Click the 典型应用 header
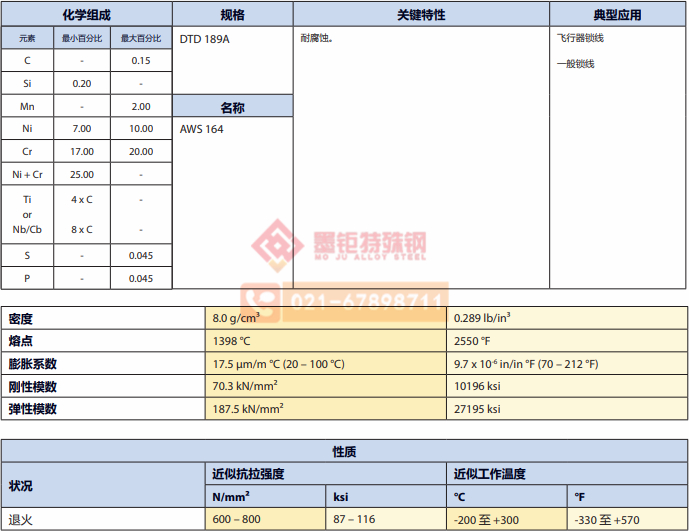Screen dimensions: 689x531 pos(617,15)
